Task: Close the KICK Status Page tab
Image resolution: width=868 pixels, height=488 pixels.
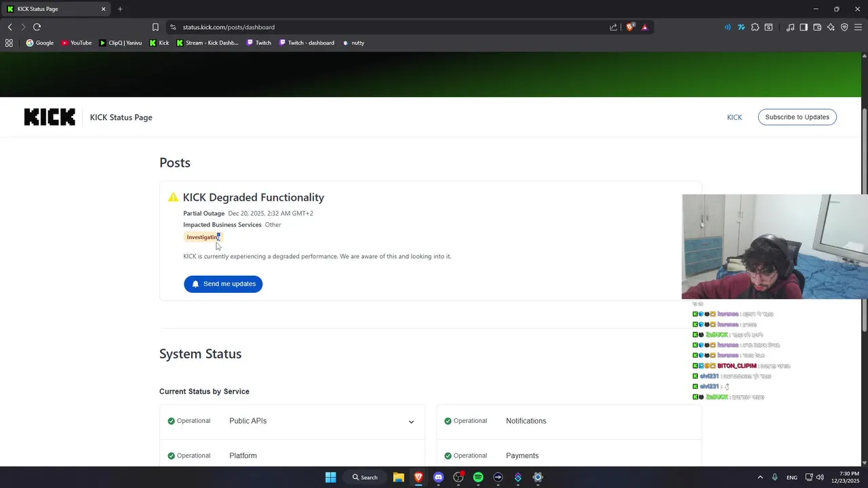Action: point(104,9)
